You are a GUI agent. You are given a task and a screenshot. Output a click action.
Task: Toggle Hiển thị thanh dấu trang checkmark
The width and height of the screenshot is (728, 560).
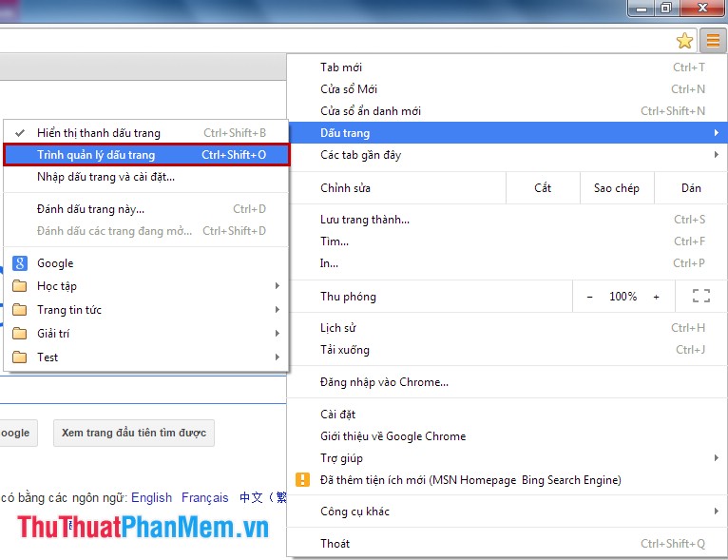tap(20, 133)
